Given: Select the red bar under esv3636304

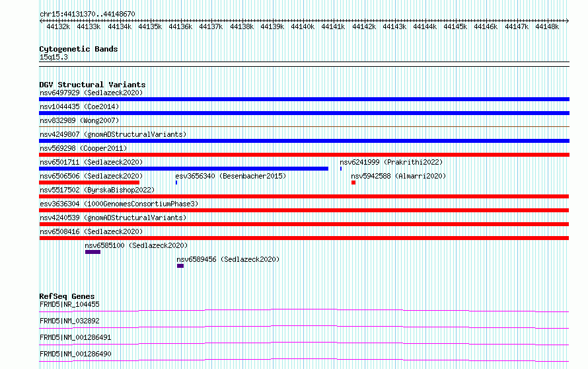Looking at the screenshot, I should pos(304,210).
